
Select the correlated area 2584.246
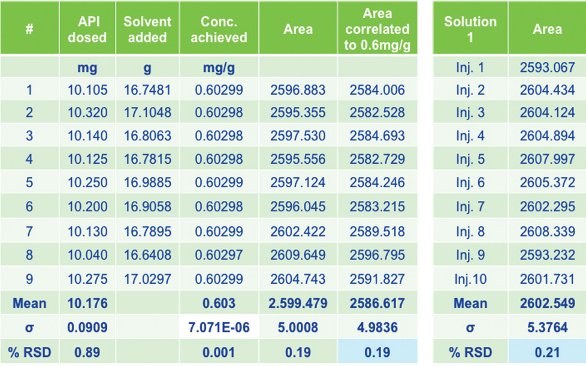377,182
